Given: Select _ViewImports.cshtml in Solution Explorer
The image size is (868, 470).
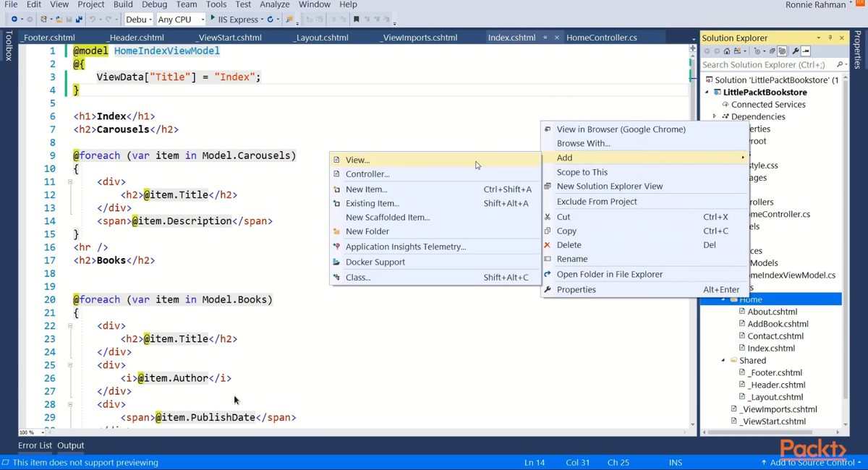Looking at the screenshot, I should [779, 409].
